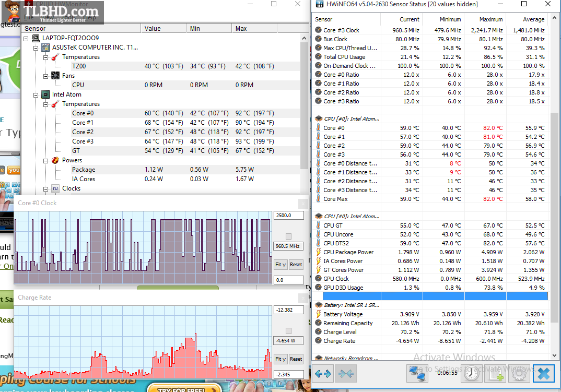Click Fit y in Charge Rate graph
Image resolution: width=561 pixels, height=392 pixels.
[x=280, y=359]
